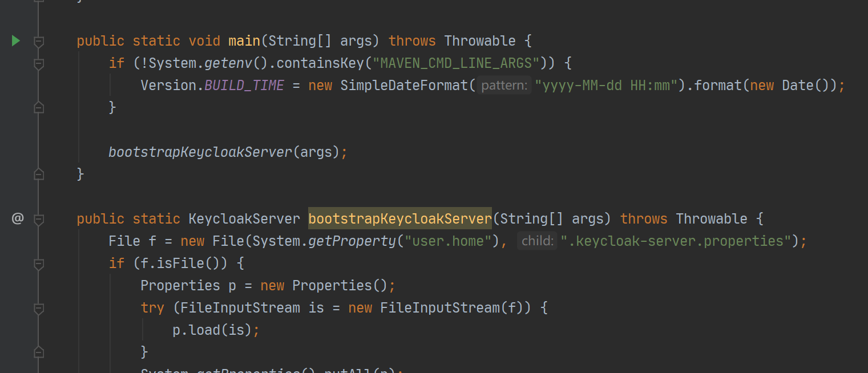Viewport: 868px width, 373px height.
Task: Click the green Run gutter icon beside main
Action: 16,41
